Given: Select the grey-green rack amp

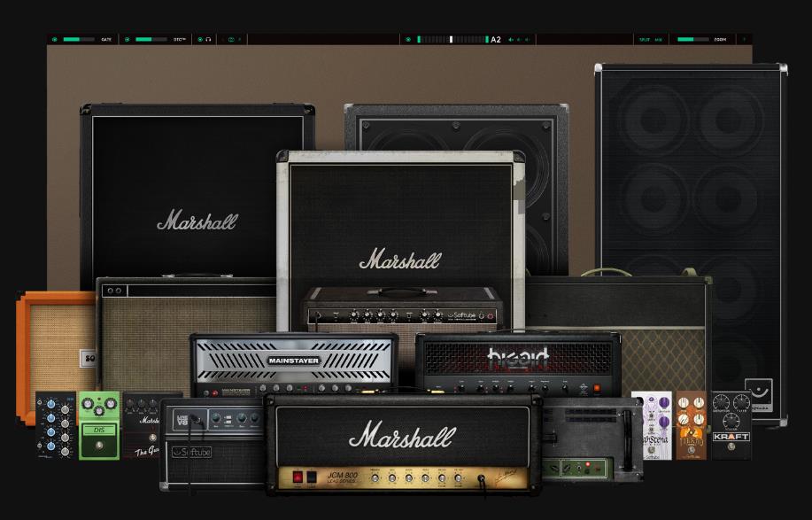Looking at the screenshot, I should (592, 439).
